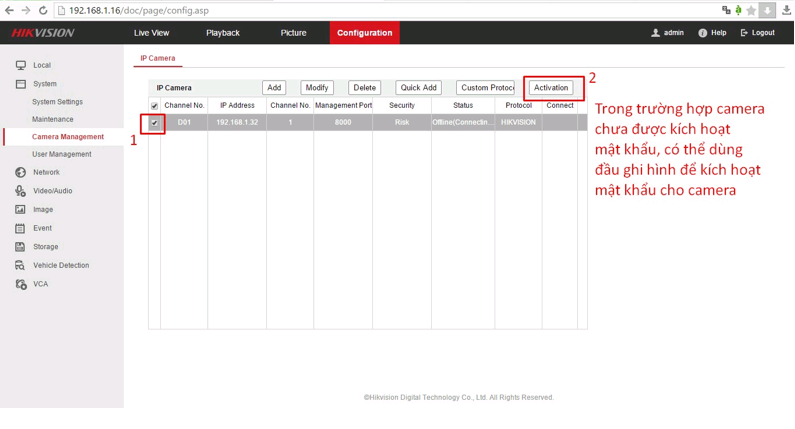Open the Help menu
Image resolution: width=795 pixels, height=429 pixels.
pos(712,33)
